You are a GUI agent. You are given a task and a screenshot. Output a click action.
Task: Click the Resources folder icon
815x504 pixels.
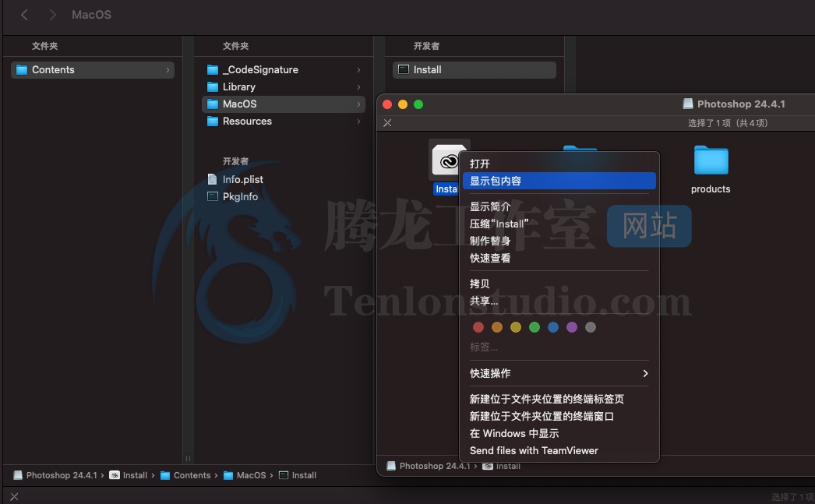[x=213, y=121]
